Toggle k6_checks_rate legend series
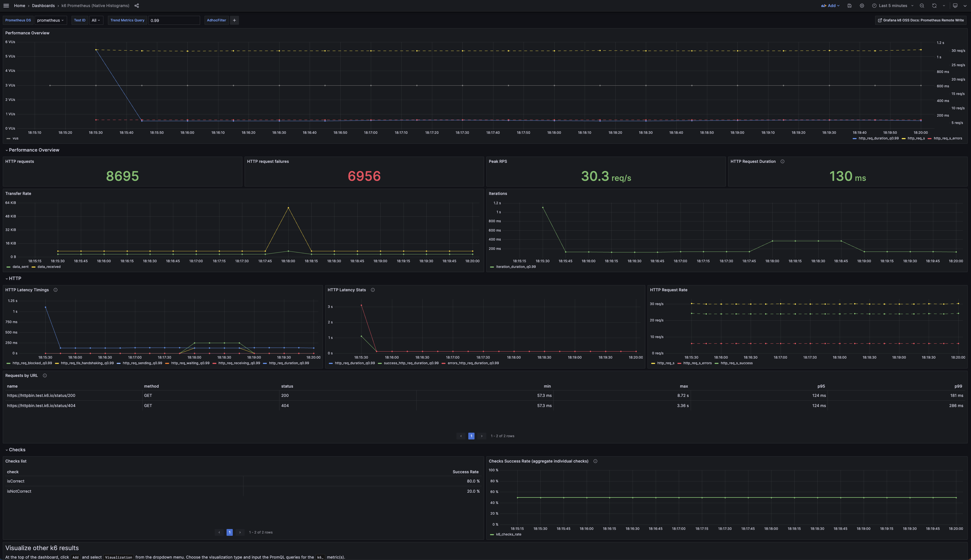 coord(508,534)
